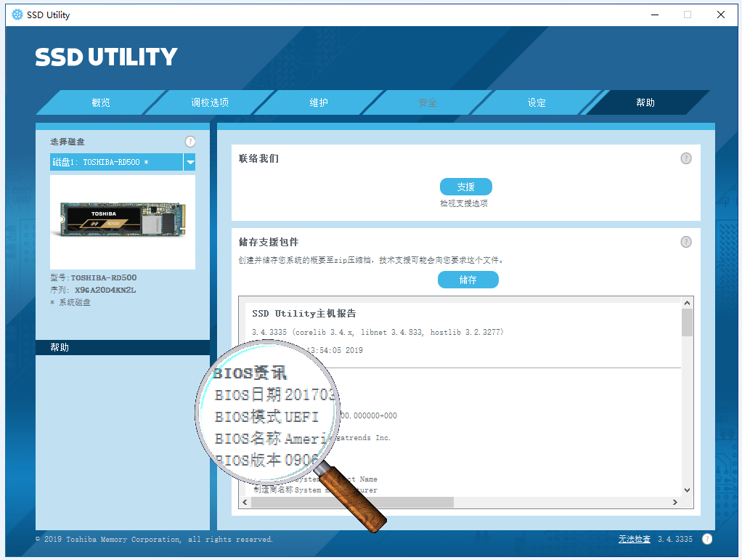Viewport: 742px width, 560px height.
Task: Click the SSD Utility主机报告 heading
Action: tap(303, 313)
